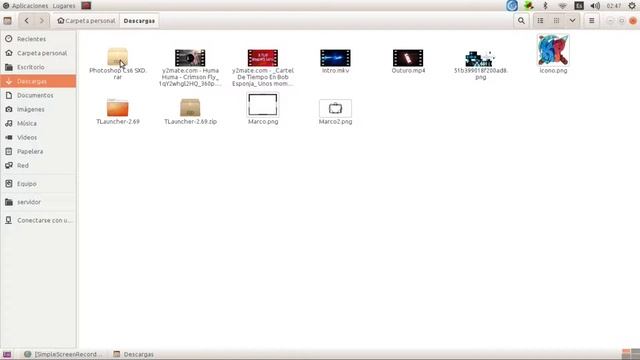
Task: Click the blue circular tray icon
Action: click(512, 5)
